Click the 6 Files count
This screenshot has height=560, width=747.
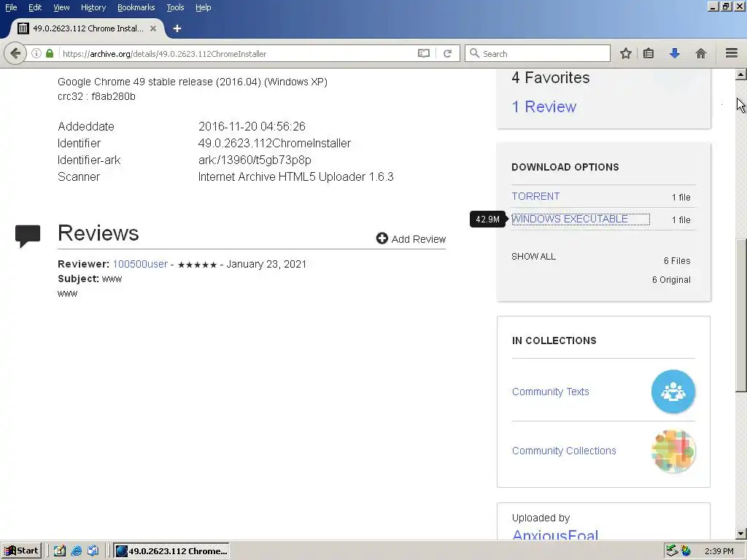[676, 260]
